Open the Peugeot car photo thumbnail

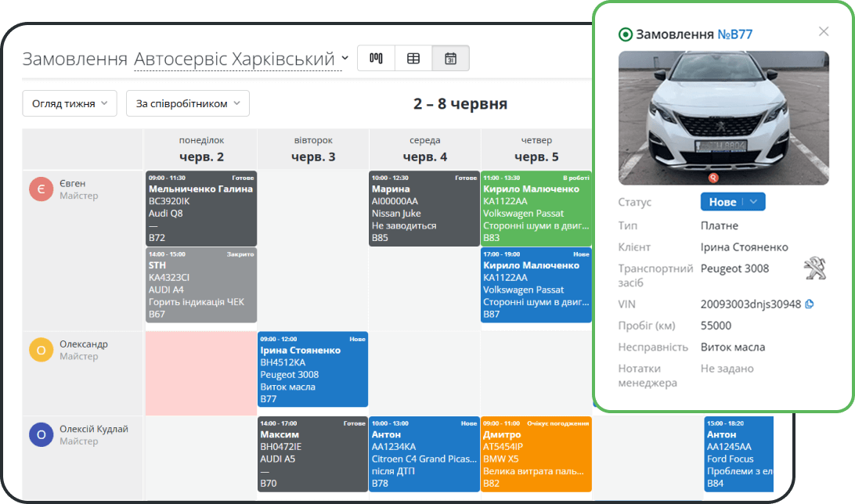pos(723,117)
